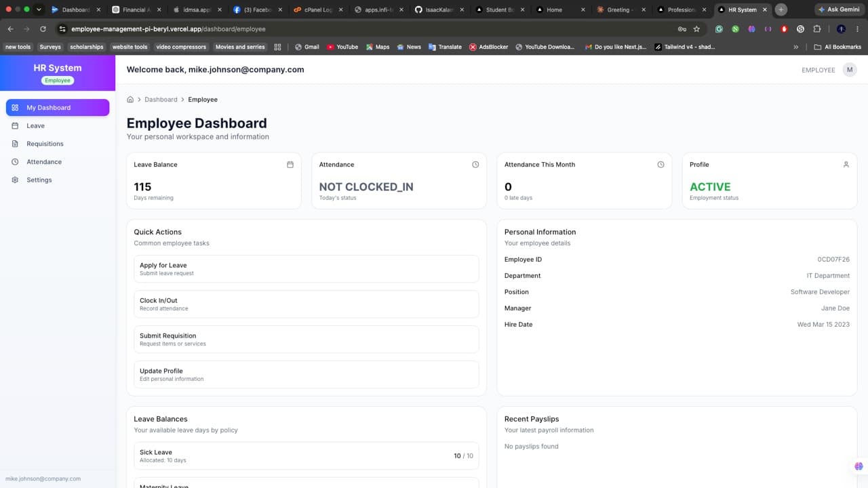The width and height of the screenshot is (868, 488).
Task: Open the tab search dropdown arrow
Action: tap(39, 9)
